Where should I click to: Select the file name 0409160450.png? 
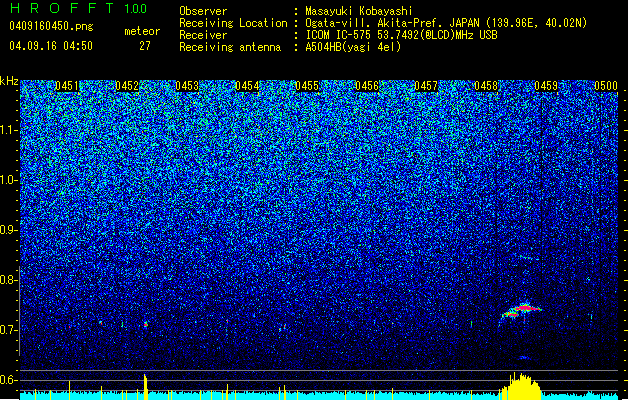(51, 27)
